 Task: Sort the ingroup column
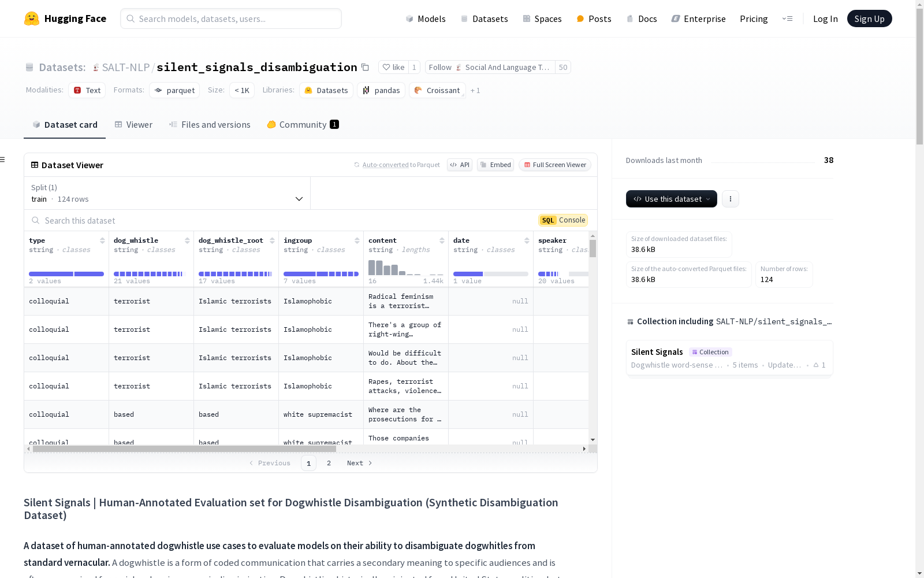(357, 240)
